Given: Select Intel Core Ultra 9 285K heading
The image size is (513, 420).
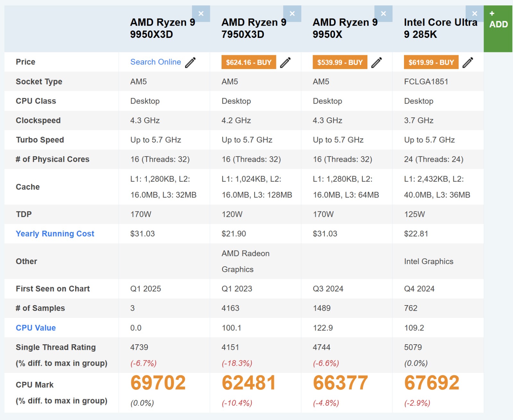Looking at the screenshot, I should coord(441,28).
